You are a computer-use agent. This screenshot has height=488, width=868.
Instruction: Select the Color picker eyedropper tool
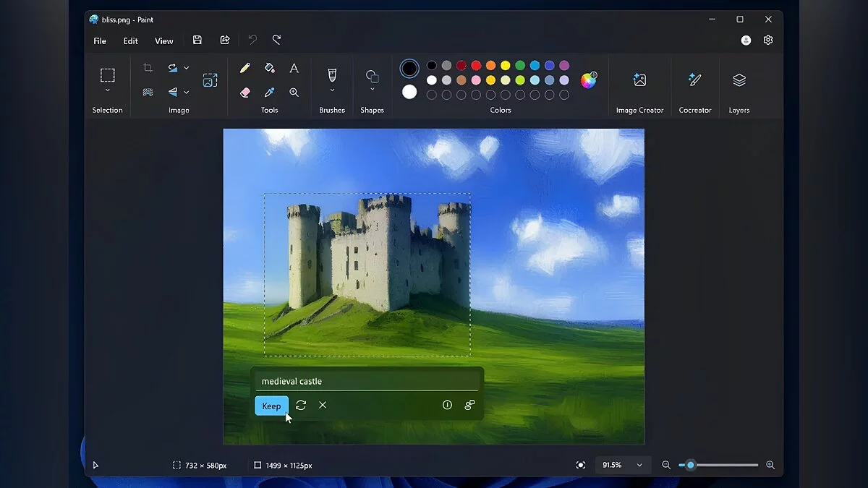click(x=269, y=93)
